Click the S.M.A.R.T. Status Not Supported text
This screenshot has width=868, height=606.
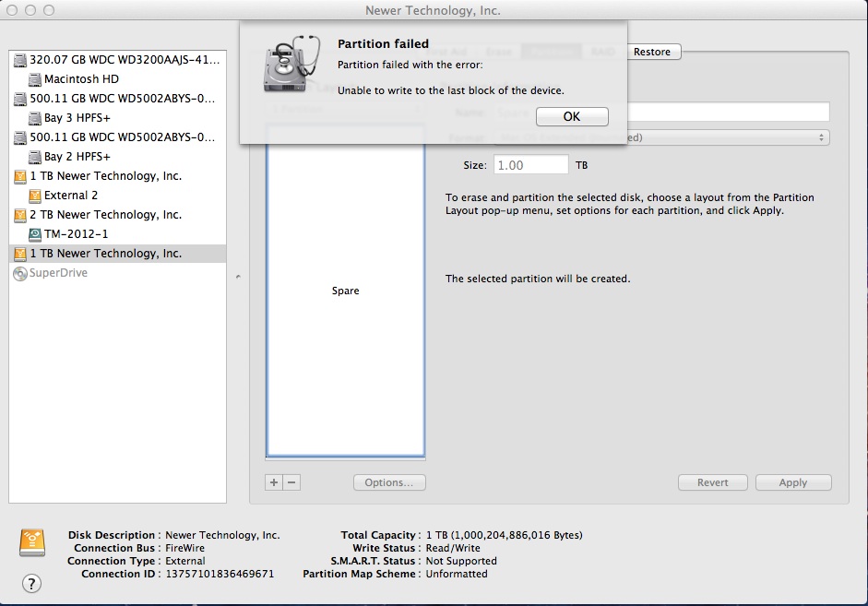tap(461, 561)
